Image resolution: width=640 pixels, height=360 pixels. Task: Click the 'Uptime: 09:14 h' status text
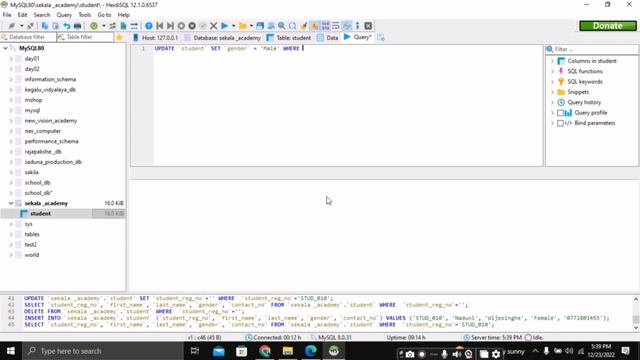[x=406, y=338]
